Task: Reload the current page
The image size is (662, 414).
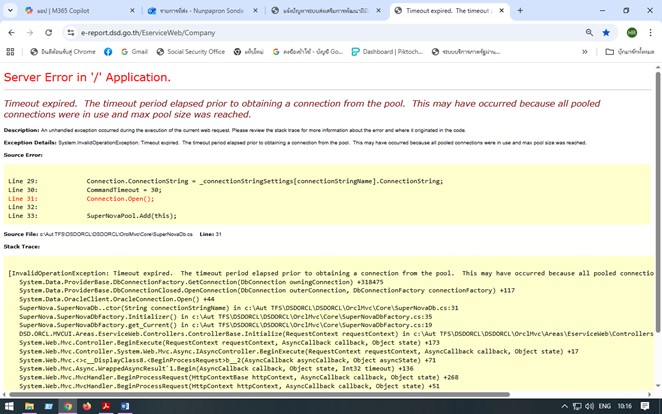Action: click(49, 32)
